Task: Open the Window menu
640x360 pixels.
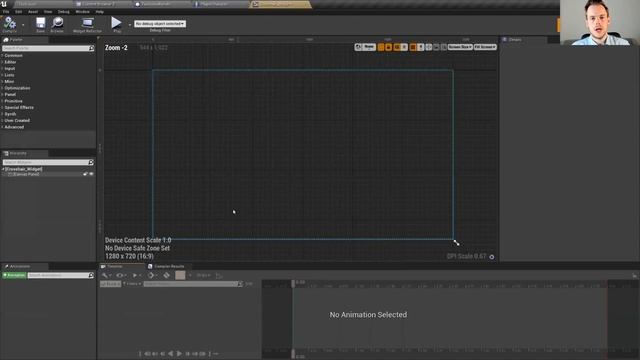Action: [x=82, y=11]
